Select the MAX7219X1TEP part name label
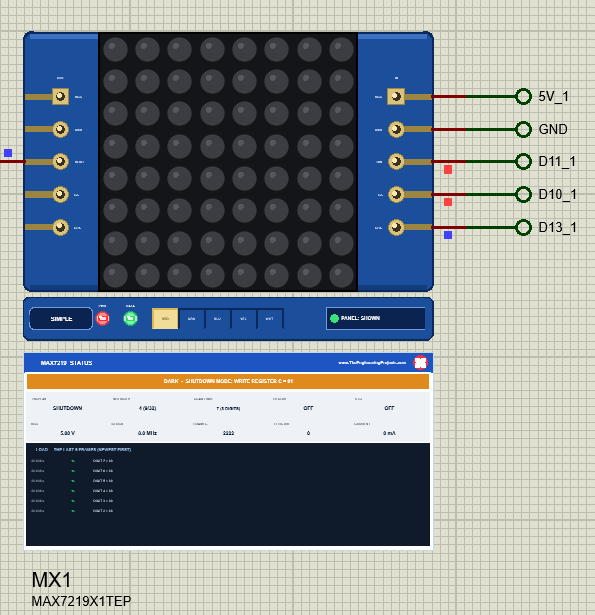 (81, 601)
